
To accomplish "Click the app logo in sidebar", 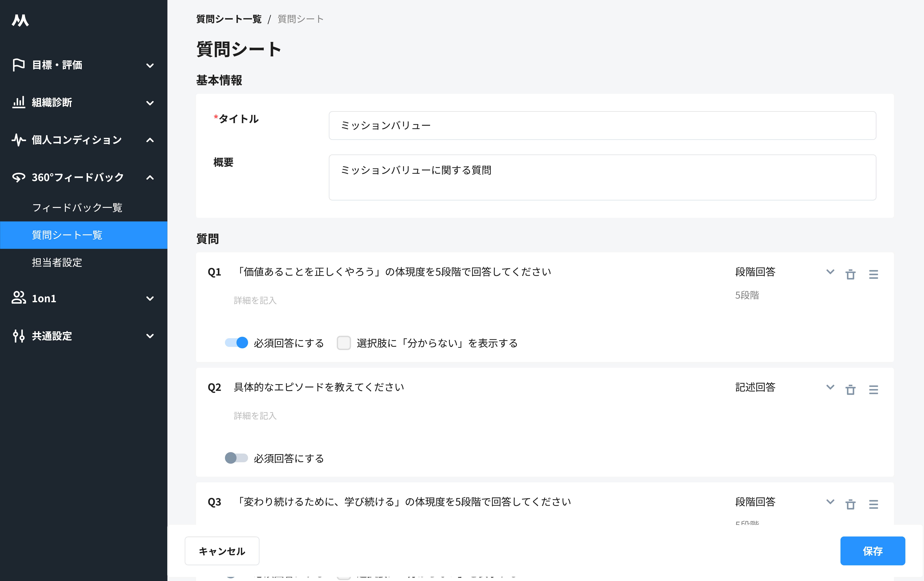I will click(x=20, y=20).
